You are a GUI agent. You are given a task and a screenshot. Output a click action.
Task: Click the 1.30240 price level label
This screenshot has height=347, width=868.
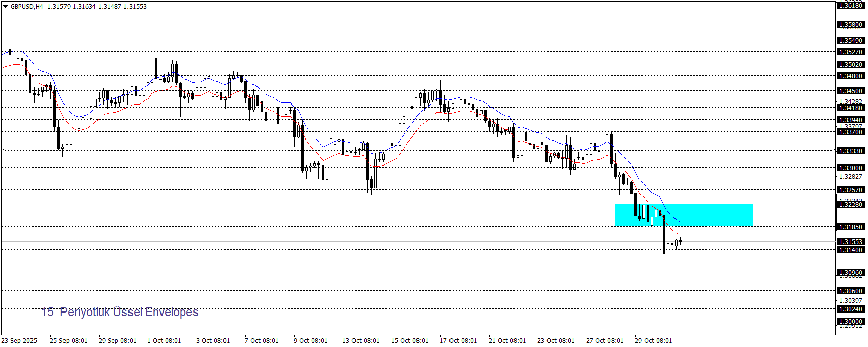point(850,309)
